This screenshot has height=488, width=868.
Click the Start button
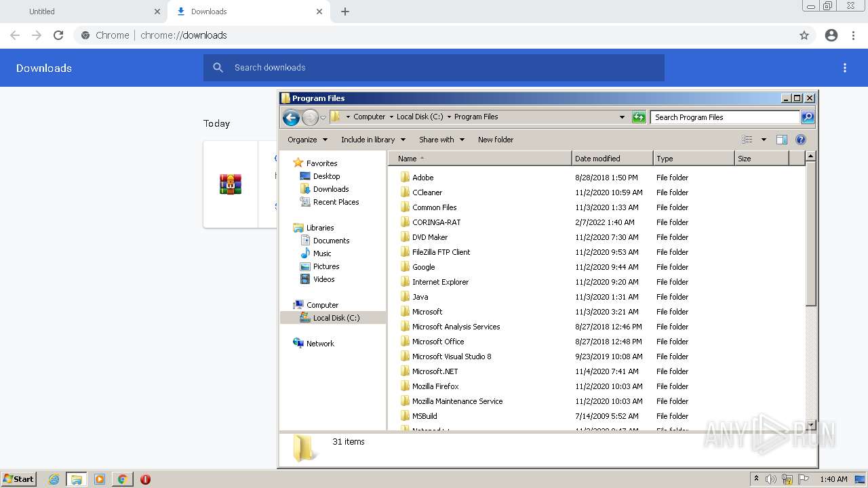(x=19, y=479)
